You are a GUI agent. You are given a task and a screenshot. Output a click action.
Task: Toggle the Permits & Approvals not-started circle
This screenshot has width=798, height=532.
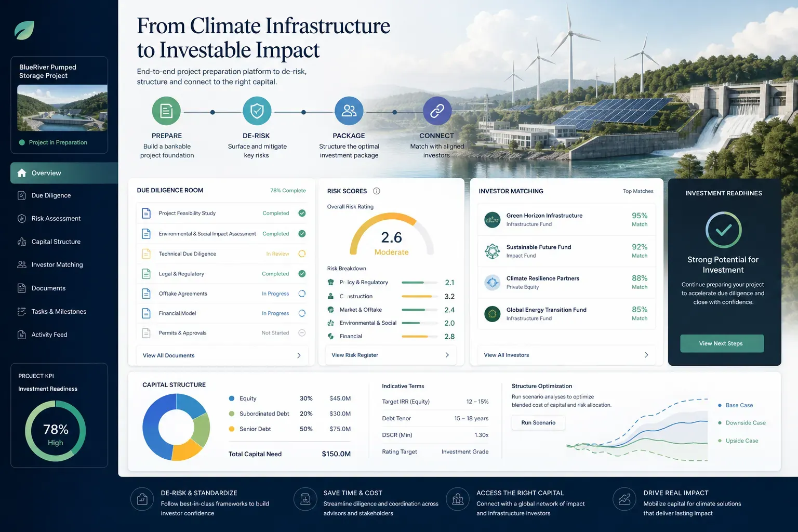(302, 333)
